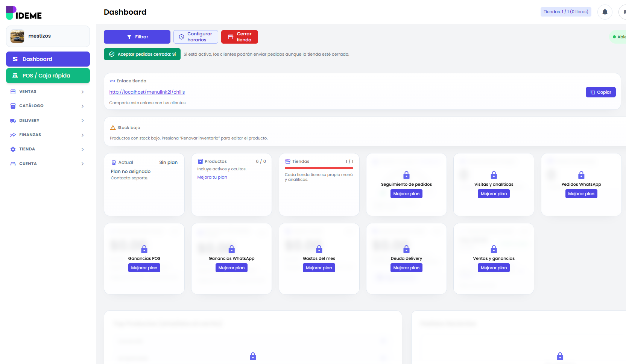The width and height of the screenshot is (626, 364).
Task: Click the mestizos store thumbnail
Action: (x=17, y=36)
